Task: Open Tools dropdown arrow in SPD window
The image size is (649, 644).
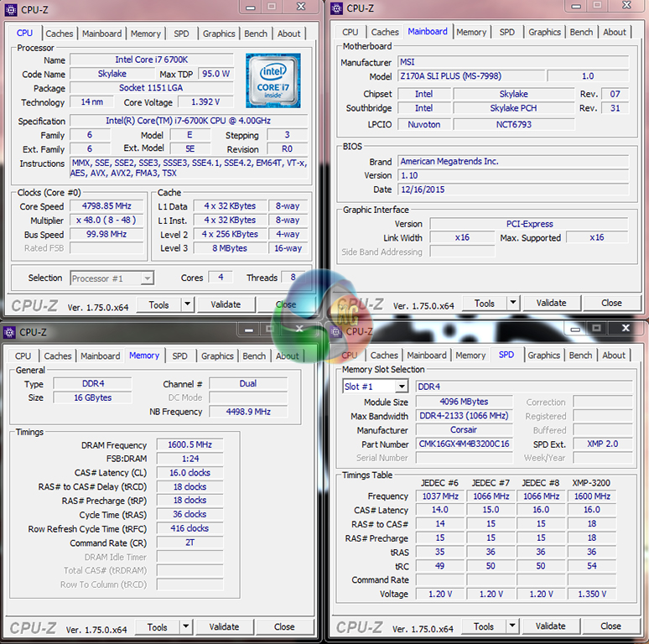Action: 512,626
